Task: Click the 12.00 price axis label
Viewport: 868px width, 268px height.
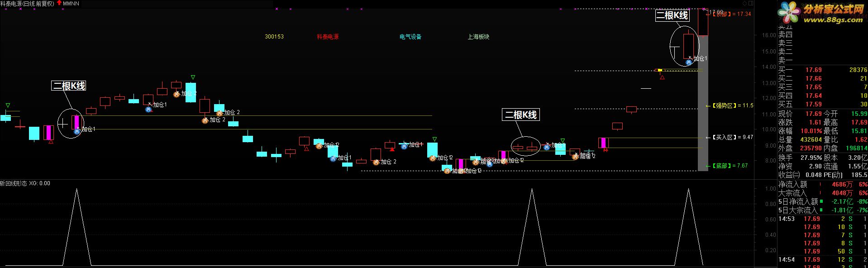Action: tap(769, 98)
